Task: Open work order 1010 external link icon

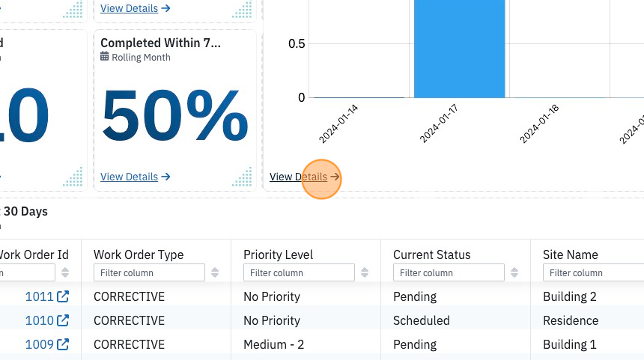Action: click(63, 320)
